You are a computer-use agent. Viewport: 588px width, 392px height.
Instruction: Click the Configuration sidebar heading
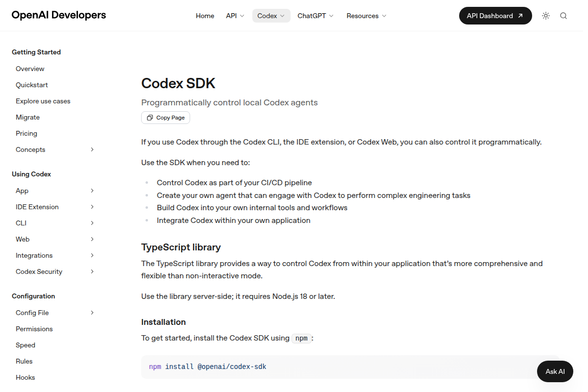33,296
